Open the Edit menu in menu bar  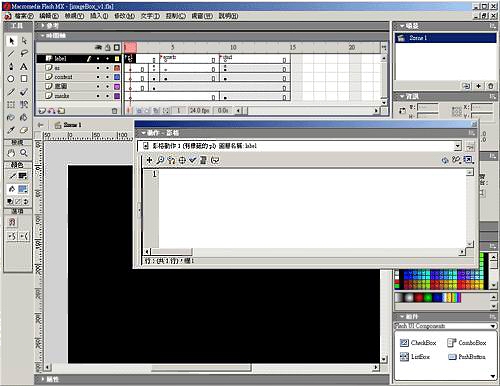click(49, 16)
